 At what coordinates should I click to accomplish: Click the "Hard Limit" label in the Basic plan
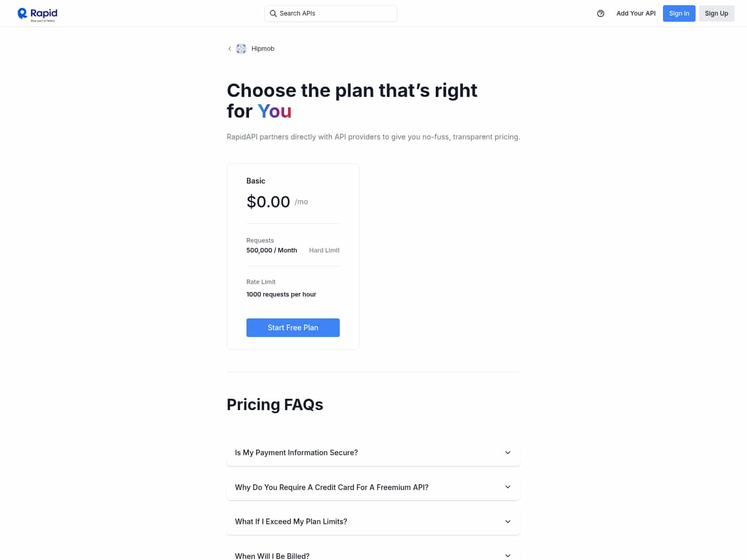324,250
